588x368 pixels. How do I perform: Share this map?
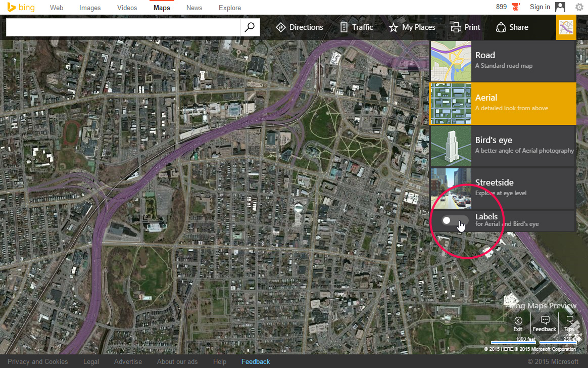512,27
